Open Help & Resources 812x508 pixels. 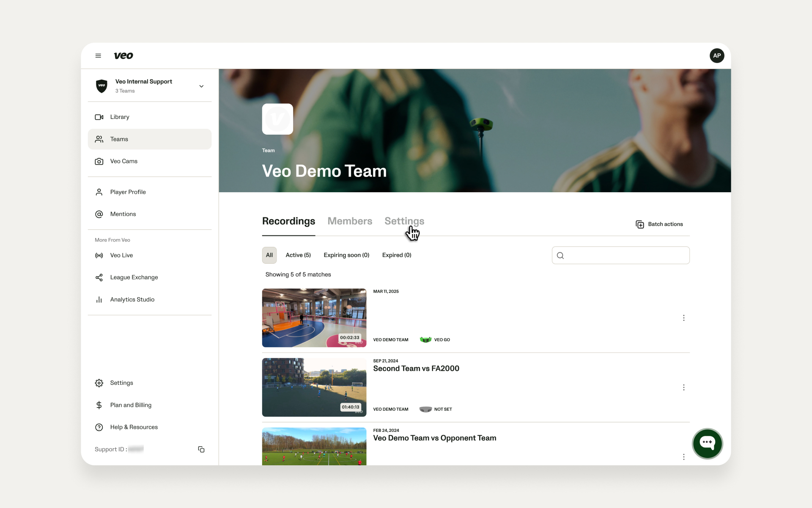(x=150, y=427)
